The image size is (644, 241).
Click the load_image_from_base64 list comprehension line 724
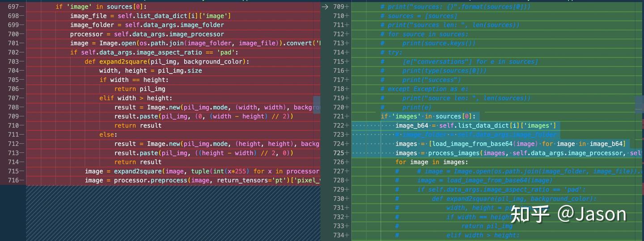(511, 144)
